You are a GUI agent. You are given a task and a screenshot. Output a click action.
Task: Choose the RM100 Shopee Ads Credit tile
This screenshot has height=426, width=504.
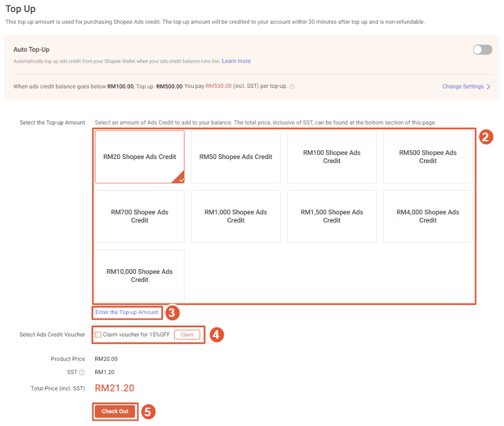coord(332,156)
